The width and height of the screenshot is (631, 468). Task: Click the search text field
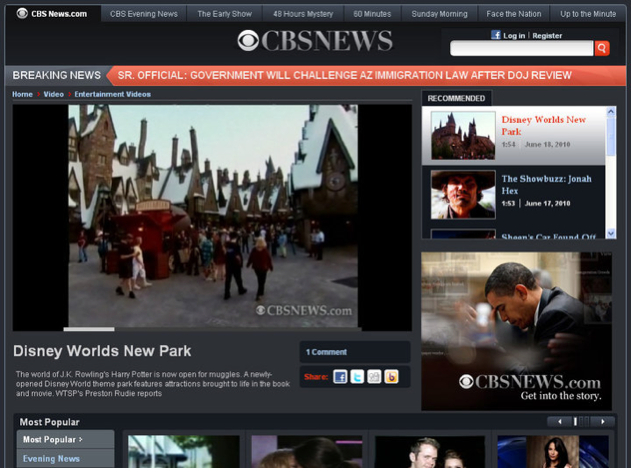coord(521,48)
